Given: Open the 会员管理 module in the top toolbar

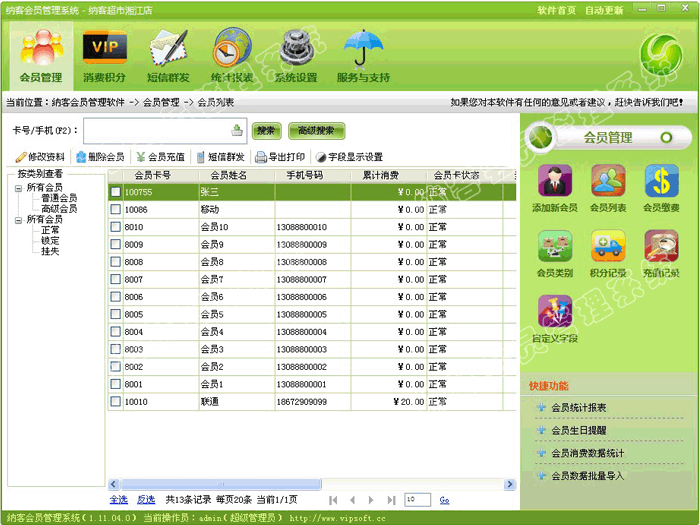Looking at the screenshot, I should tap(41, 55).
